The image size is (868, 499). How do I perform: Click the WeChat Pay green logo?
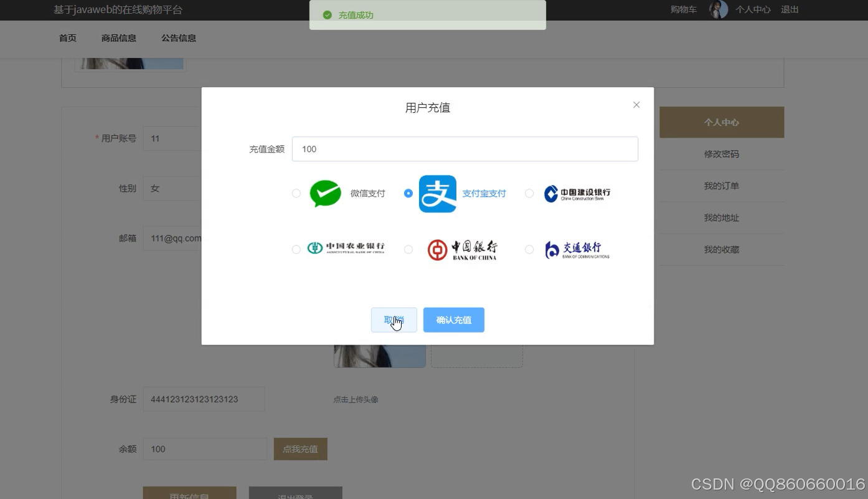tap(326, 194)
